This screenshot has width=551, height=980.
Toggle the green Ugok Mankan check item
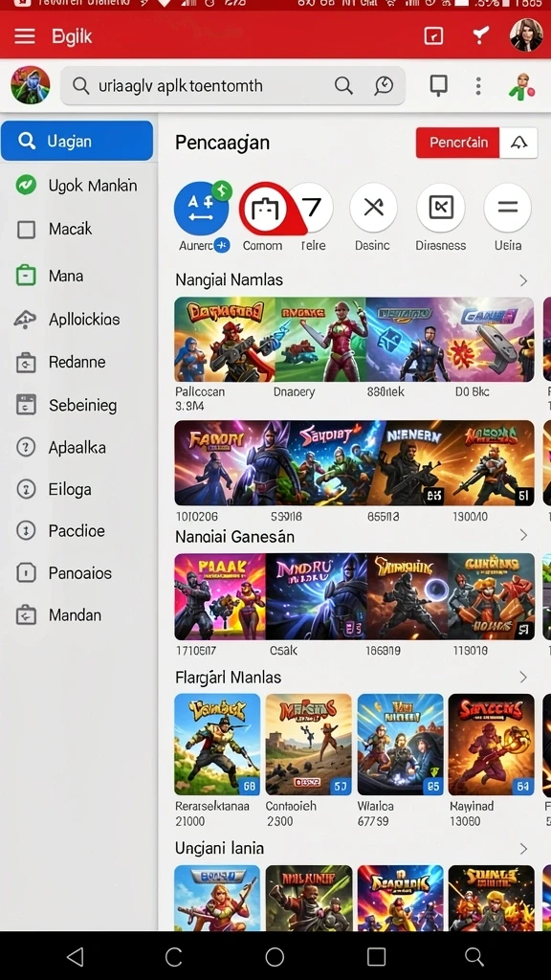pos(26,185)
